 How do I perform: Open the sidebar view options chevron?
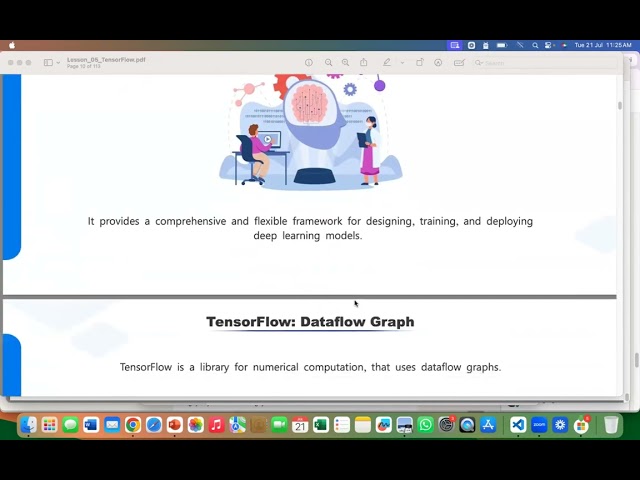(x=58, y=63)
